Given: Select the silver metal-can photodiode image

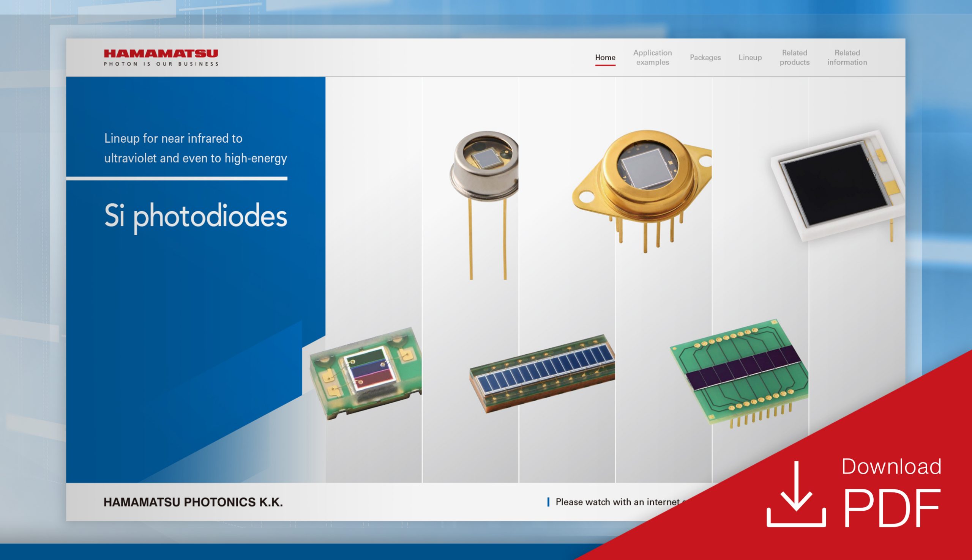Looking at the screenshot, I should click(x=484, y=204).
